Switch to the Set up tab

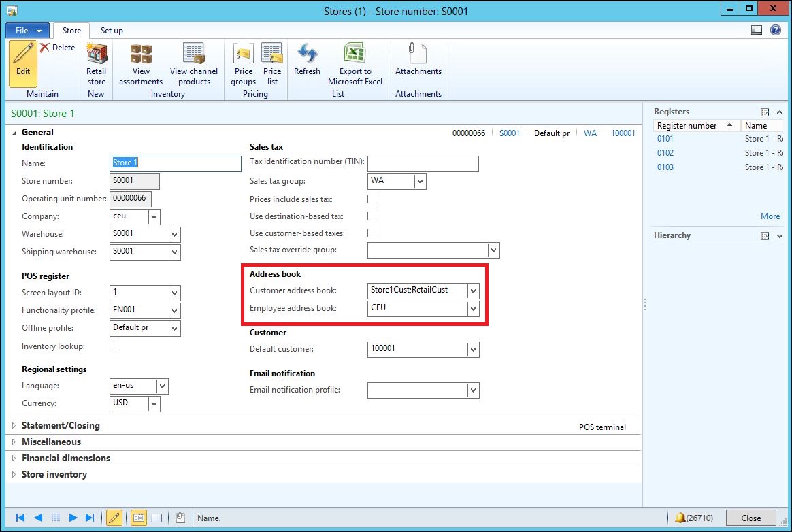tap(112, 31)
